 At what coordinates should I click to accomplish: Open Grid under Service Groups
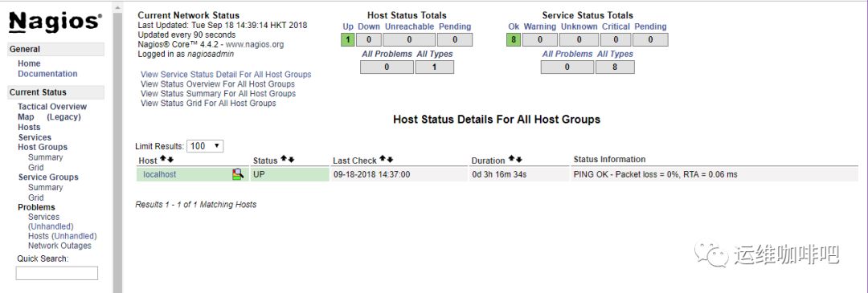[36, 197]
